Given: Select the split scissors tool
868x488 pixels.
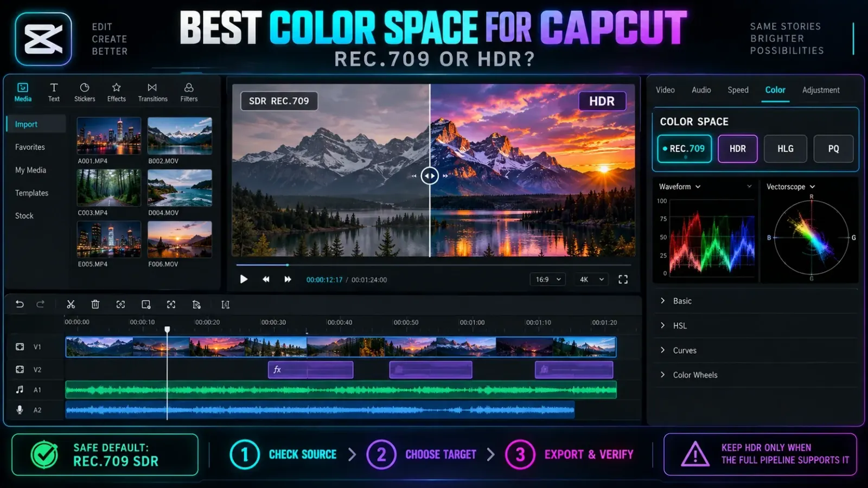Looking at the screenshot, I should click(x=71, y=304).
